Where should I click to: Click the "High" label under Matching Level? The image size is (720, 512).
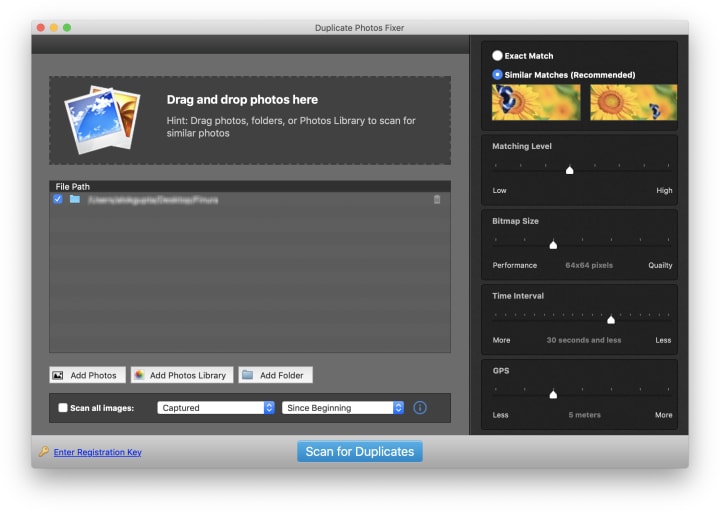pyautogui.click(x=664, y=191)
